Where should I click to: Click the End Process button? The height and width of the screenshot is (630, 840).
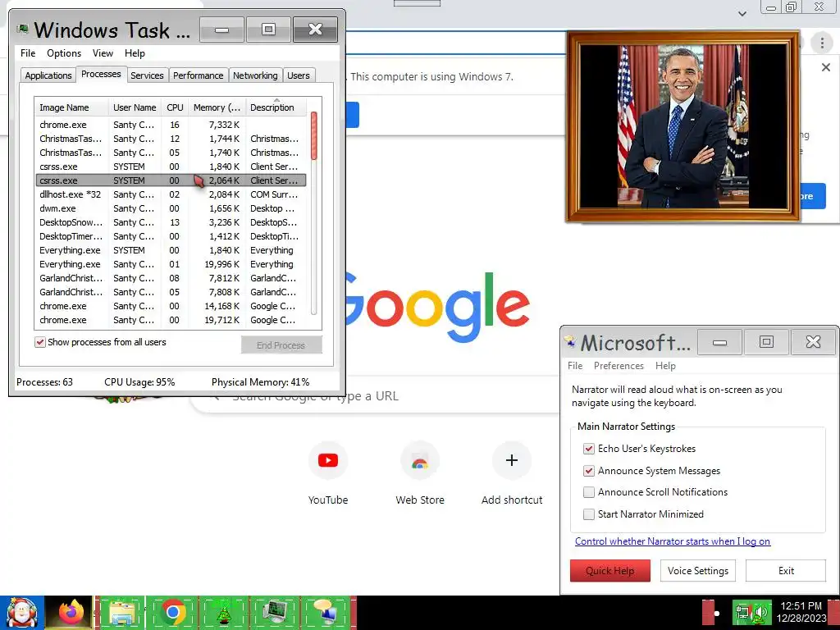tap(281, 345)
